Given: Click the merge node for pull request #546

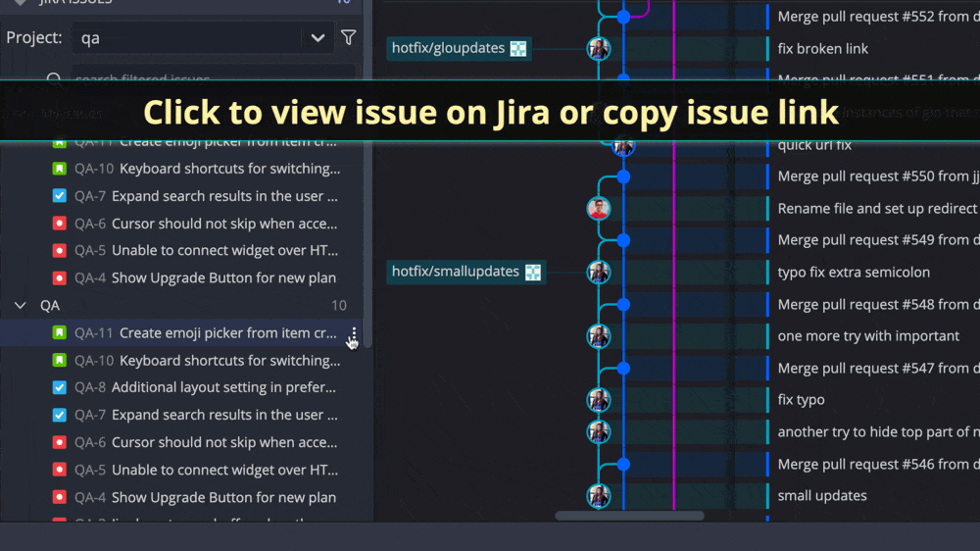Looking at the screenshot, I should tap(623, 464).
